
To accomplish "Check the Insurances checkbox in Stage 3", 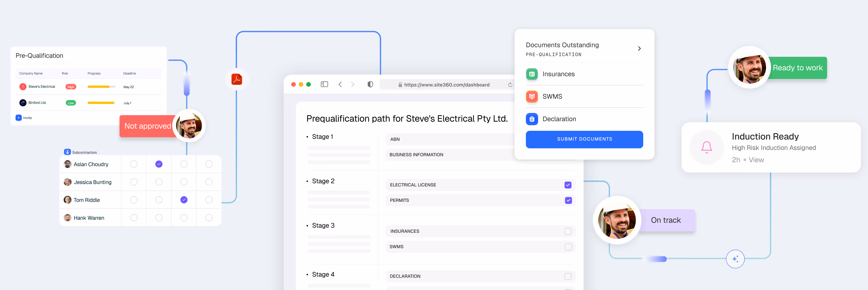I will click(x=568, y=231).
